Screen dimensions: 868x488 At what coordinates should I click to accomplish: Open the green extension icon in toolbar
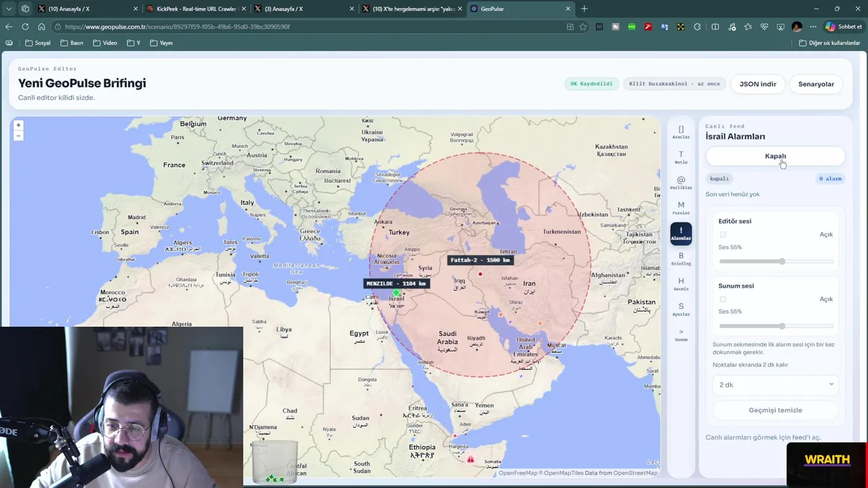[x=631, y=26]
